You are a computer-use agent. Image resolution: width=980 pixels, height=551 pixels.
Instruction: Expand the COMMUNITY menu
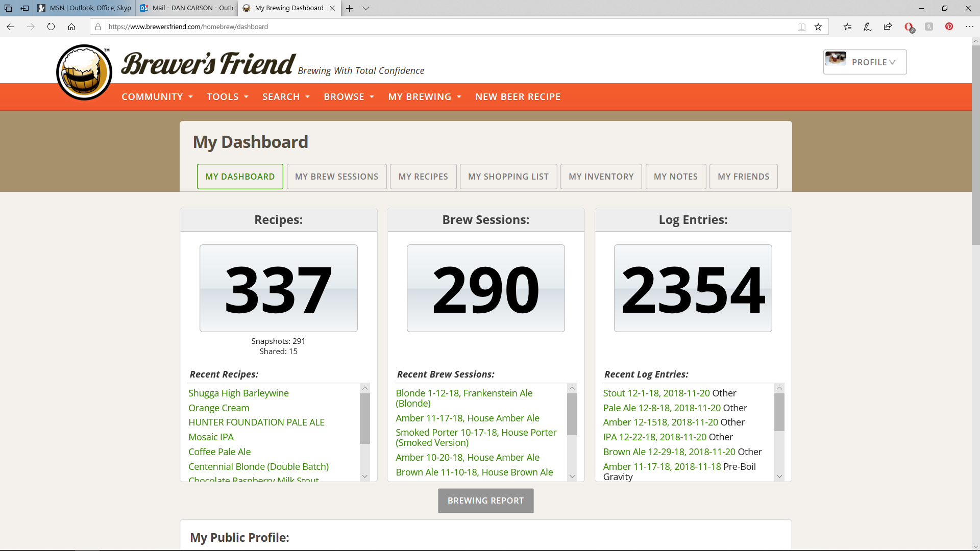pos(157,97)
